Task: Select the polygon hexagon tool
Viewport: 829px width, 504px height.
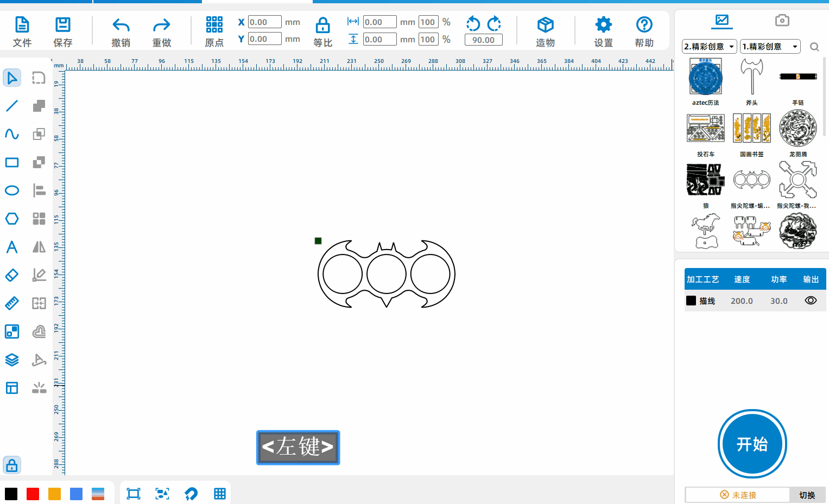Action: (12, 219)
